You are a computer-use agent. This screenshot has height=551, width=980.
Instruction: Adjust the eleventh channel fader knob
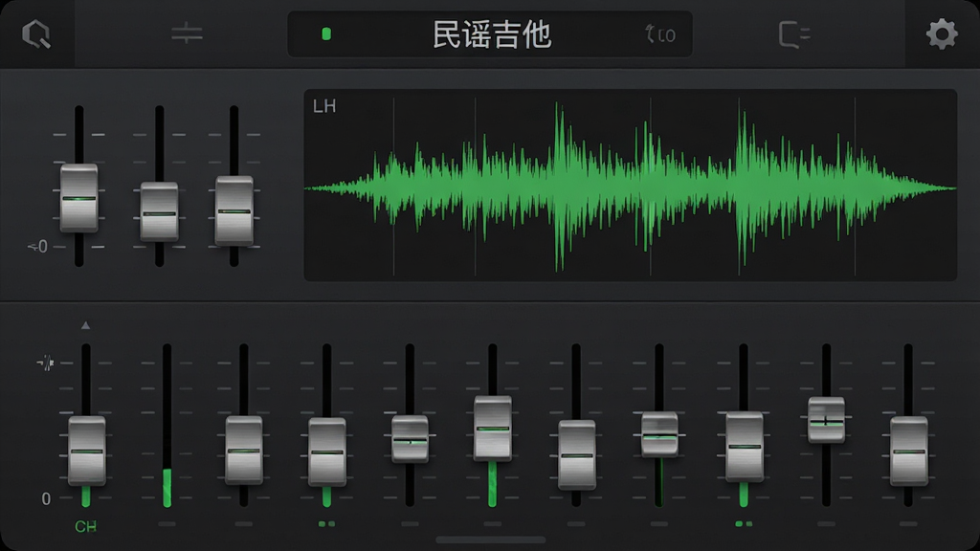(909, 452)
